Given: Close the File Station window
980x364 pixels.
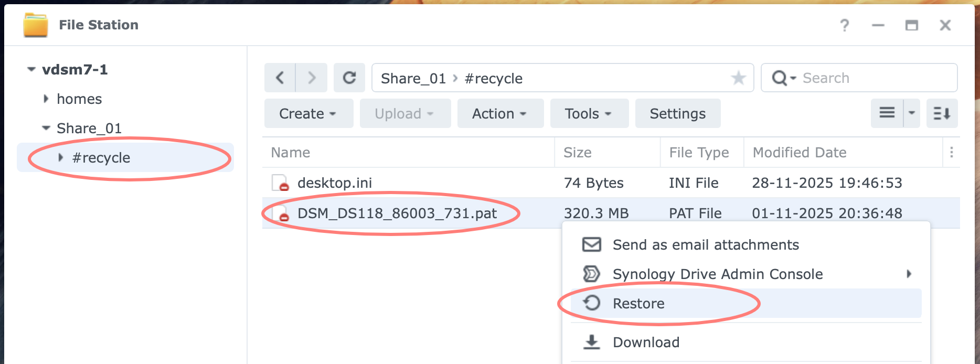Looking at the screenshot, I should click(x=945, y=25).
